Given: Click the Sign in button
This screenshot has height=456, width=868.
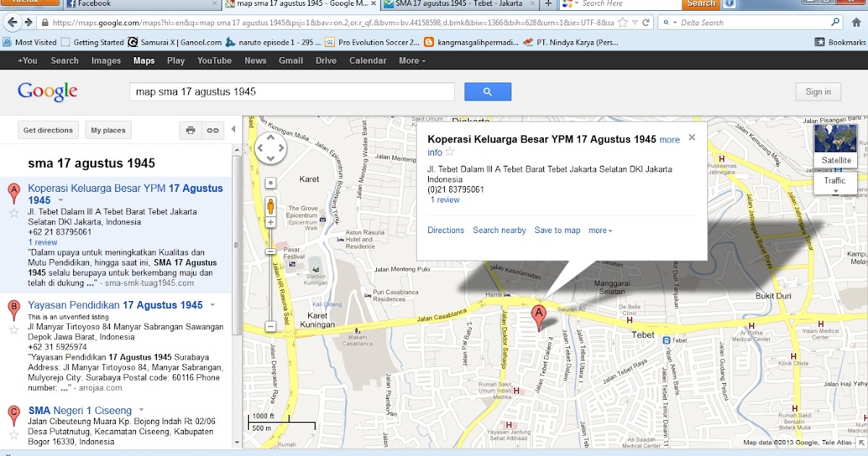Looking at the screenshot, I should [818, 92].
